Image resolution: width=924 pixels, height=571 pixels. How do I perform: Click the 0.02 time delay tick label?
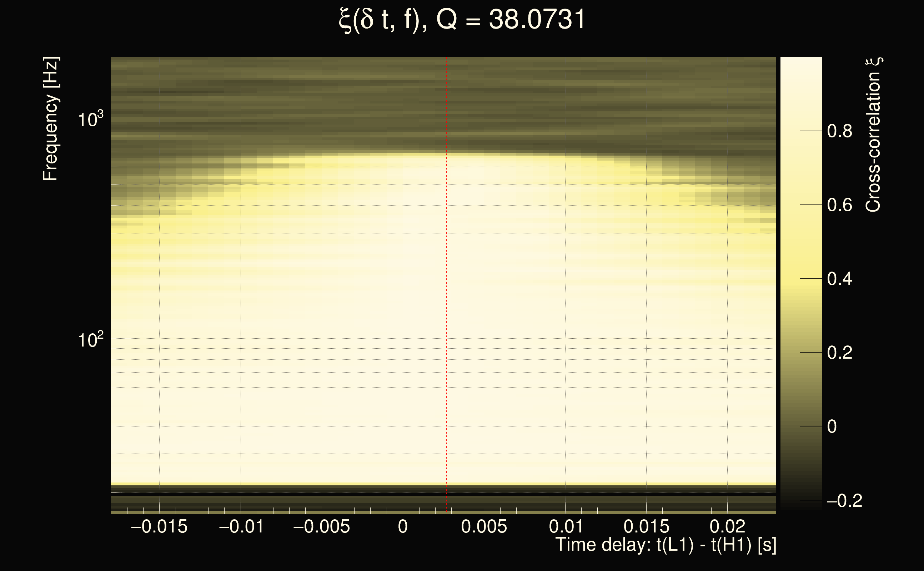click(727, 527)
